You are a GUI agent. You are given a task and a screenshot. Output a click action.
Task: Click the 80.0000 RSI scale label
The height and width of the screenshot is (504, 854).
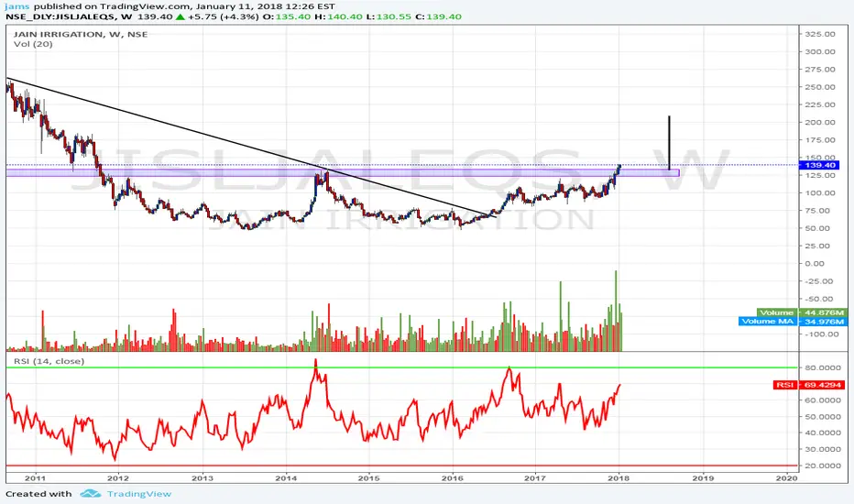[823, 367]
